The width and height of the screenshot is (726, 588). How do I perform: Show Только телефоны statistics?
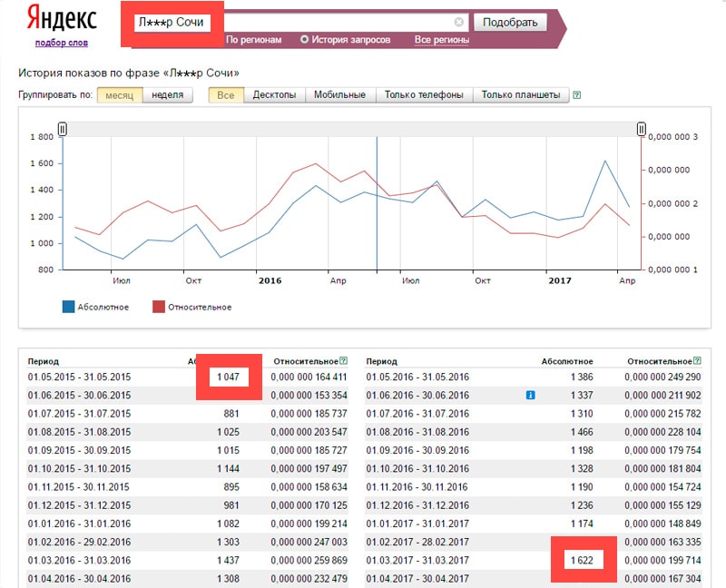tap(424, 95)
